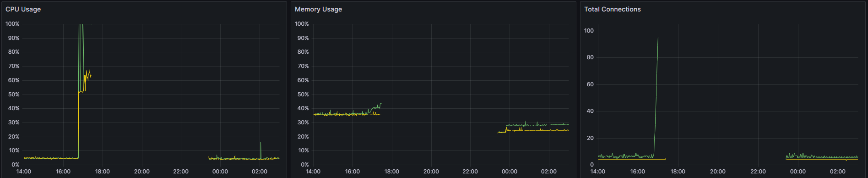This screenshot has width=868, height=178.
Task: Click the 16:00 label under Total Connections
Action: click(638, 172)
